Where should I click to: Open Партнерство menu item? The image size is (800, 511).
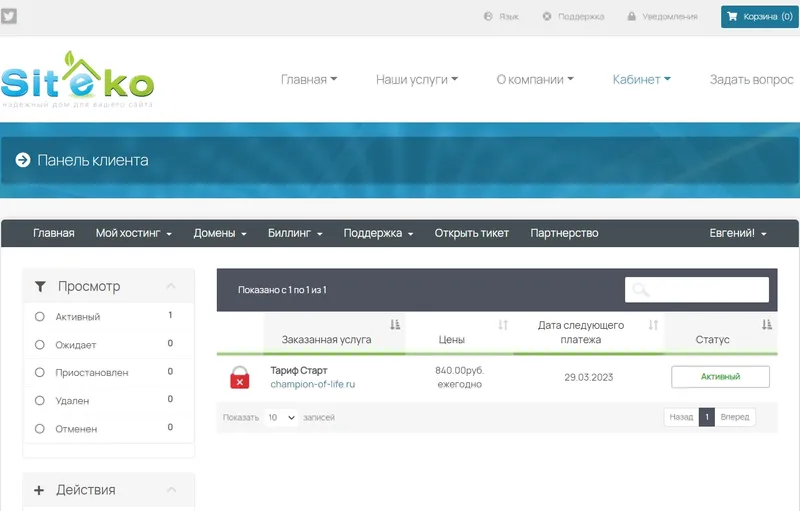[x=564, y=233]
